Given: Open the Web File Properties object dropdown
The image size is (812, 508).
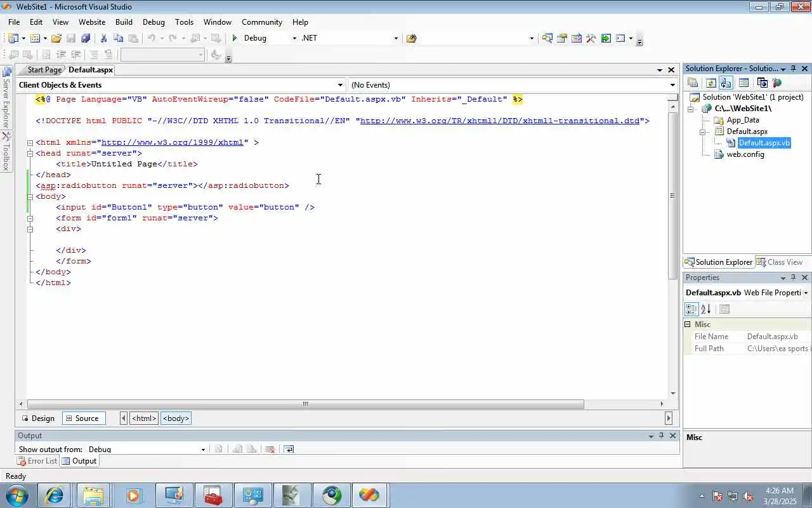Looking at the screenshot, I should 806,293.
